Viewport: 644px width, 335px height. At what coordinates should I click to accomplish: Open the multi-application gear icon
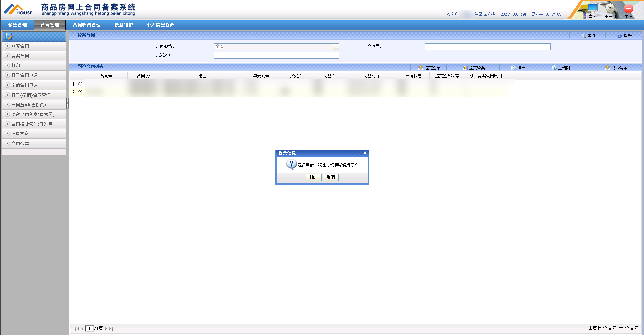pyautogui.click(x=610, y=8)
